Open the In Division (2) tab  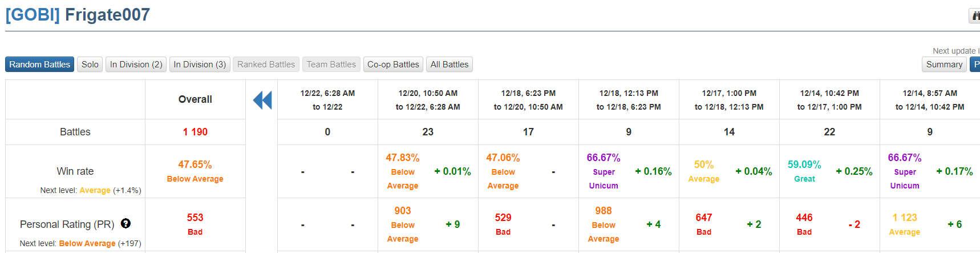click(136, 65)
